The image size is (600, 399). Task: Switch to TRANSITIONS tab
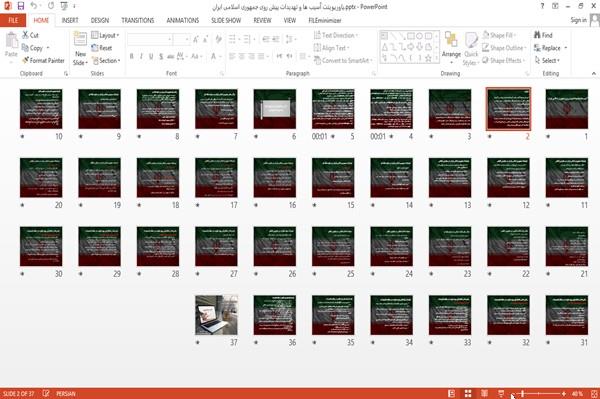[138, 20]
